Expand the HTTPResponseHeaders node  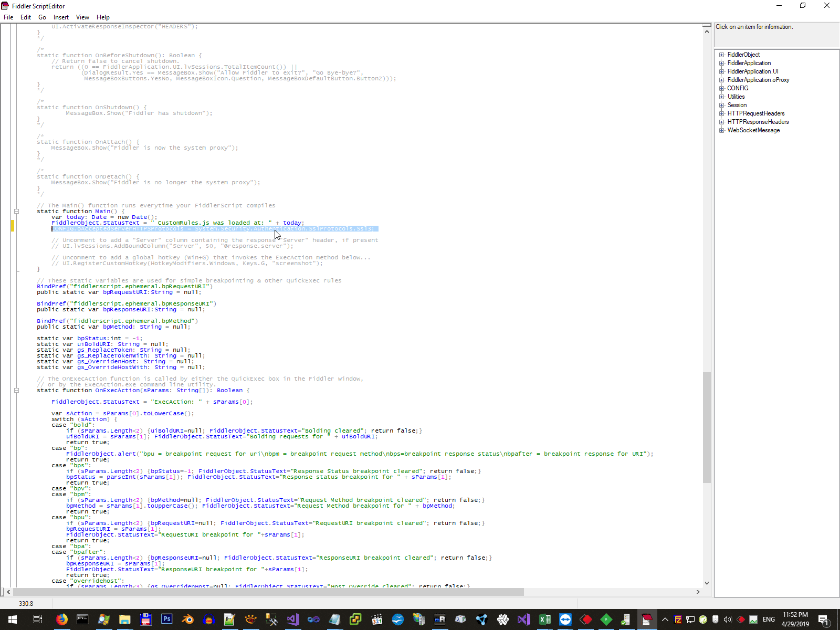point(722,122)
